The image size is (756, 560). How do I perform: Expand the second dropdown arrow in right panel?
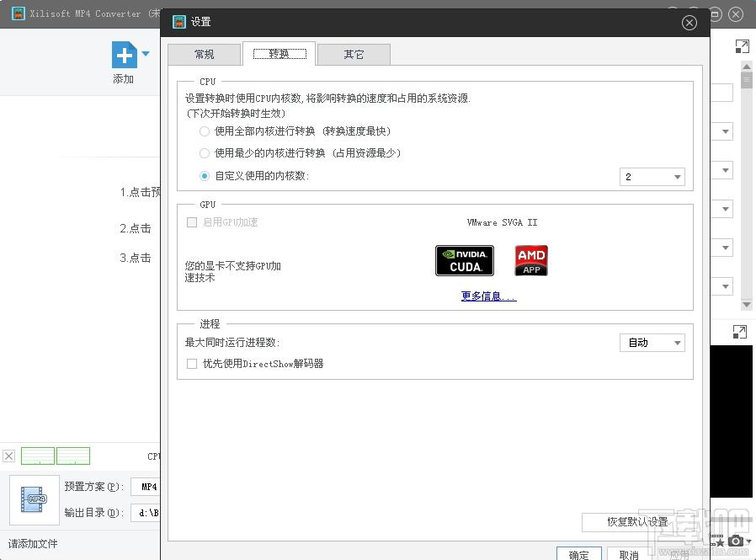click(725, 170)
